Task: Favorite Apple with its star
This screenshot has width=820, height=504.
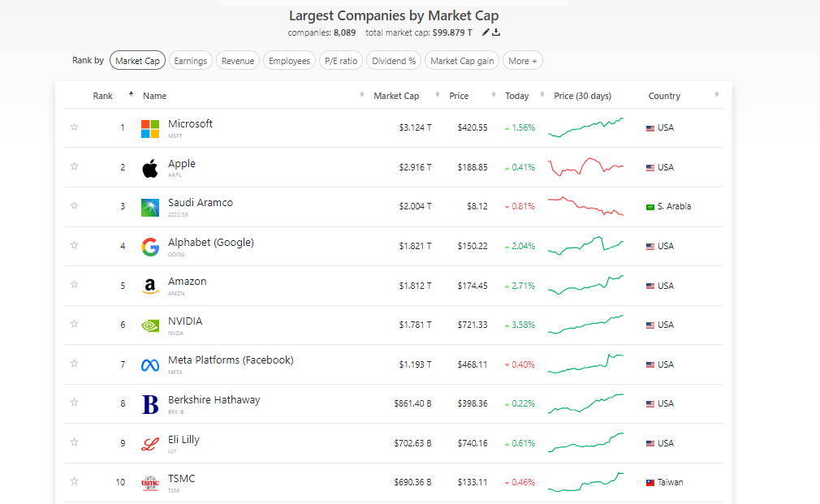Action: point(74,166)
